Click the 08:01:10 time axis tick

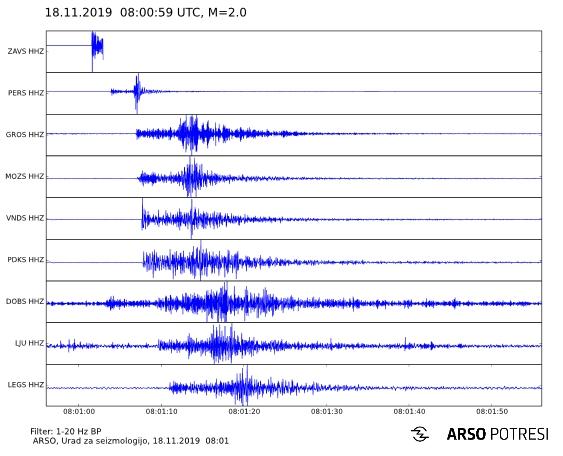162,411
